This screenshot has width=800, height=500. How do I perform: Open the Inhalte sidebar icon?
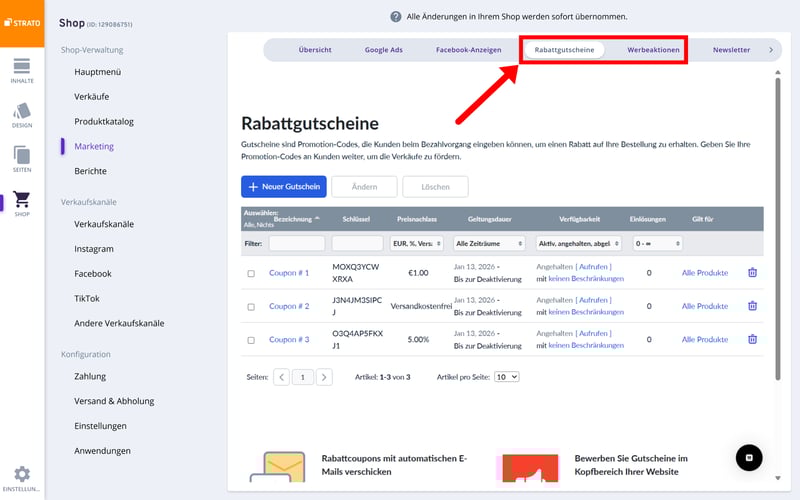point(22,70)
